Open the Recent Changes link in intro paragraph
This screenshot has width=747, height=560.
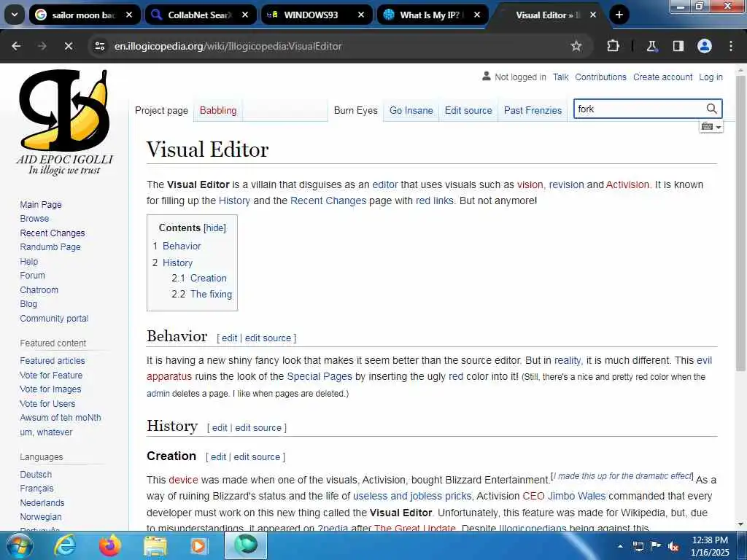328,201
